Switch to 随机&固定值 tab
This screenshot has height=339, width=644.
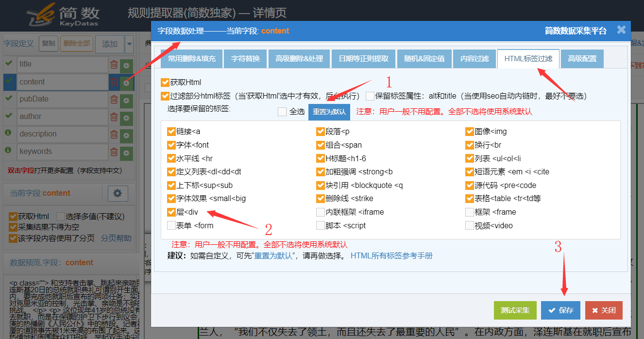424,59
